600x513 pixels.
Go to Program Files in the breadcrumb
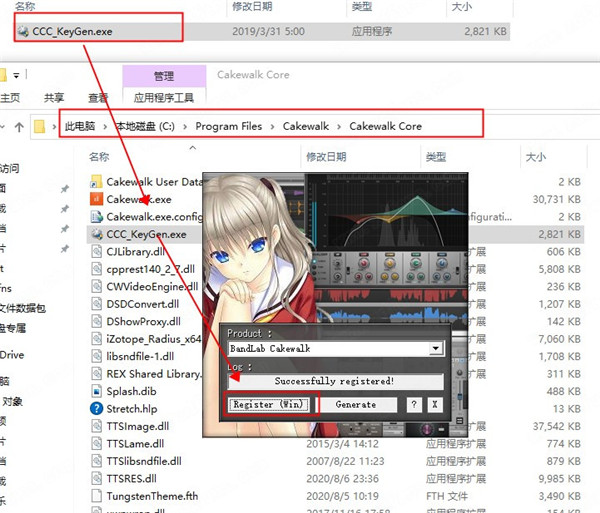tap(228, 126)
